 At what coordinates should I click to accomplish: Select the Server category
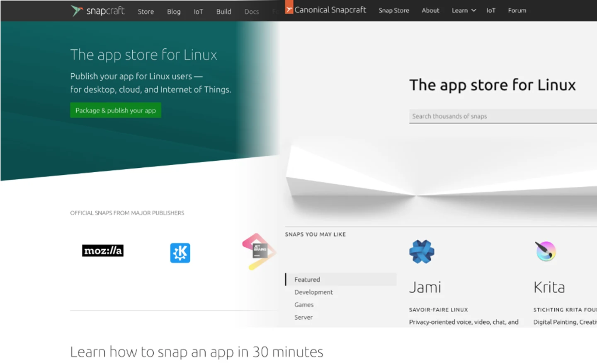[303, 317]
